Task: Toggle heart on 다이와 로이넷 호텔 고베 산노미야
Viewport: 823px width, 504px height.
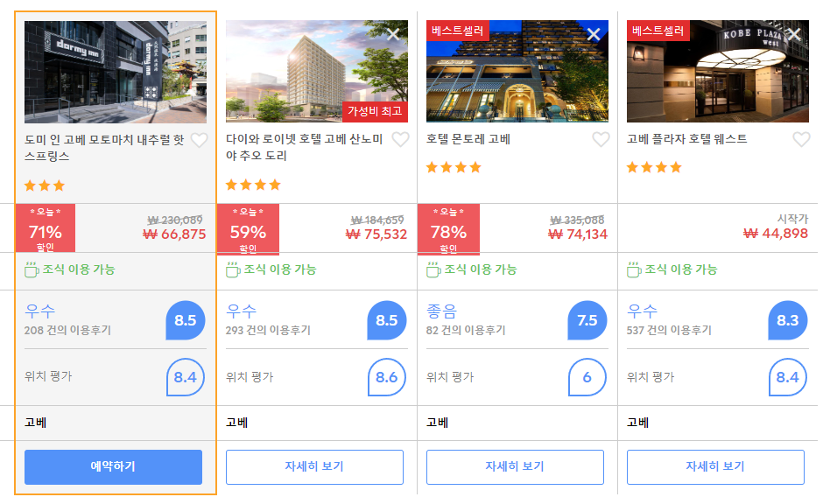Action: 400,139
